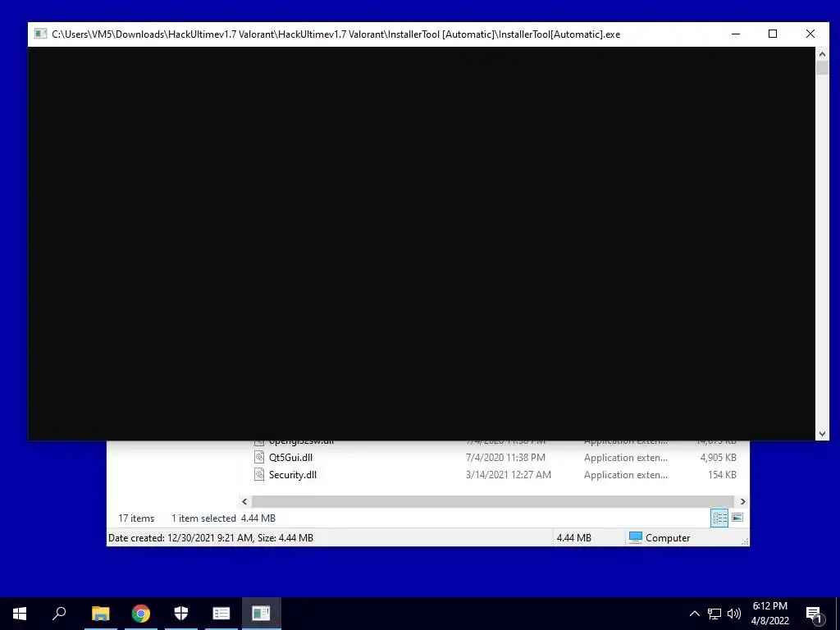Click '17 items' status text
Image resolution: width=840 pixels, height=630 pixels.
pyautogui.click(x=136, y=518)
